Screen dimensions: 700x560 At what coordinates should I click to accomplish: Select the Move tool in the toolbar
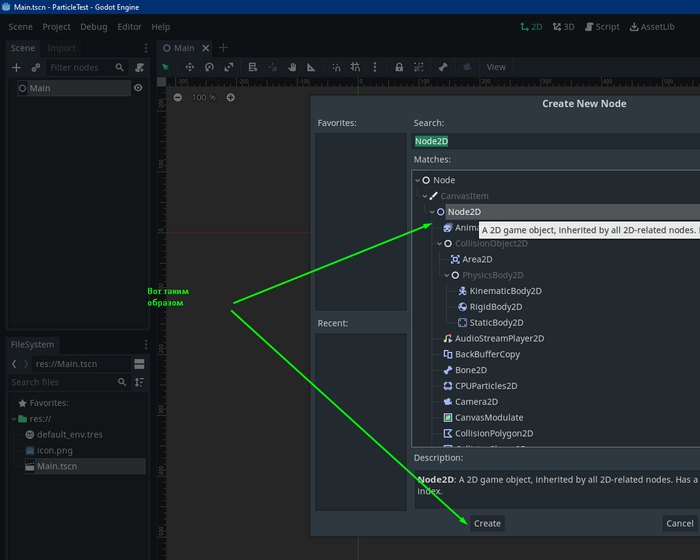(x=189, y=67)
